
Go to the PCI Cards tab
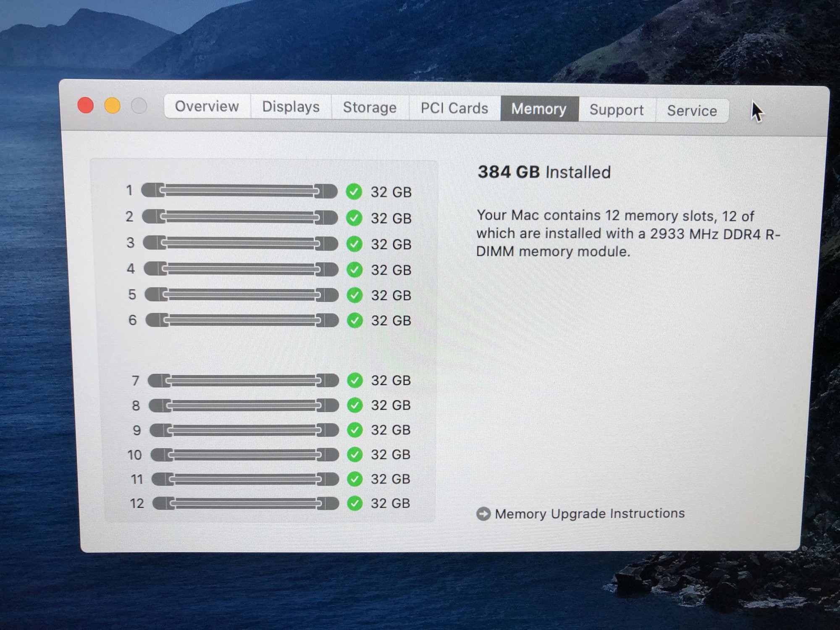point(454,109)
